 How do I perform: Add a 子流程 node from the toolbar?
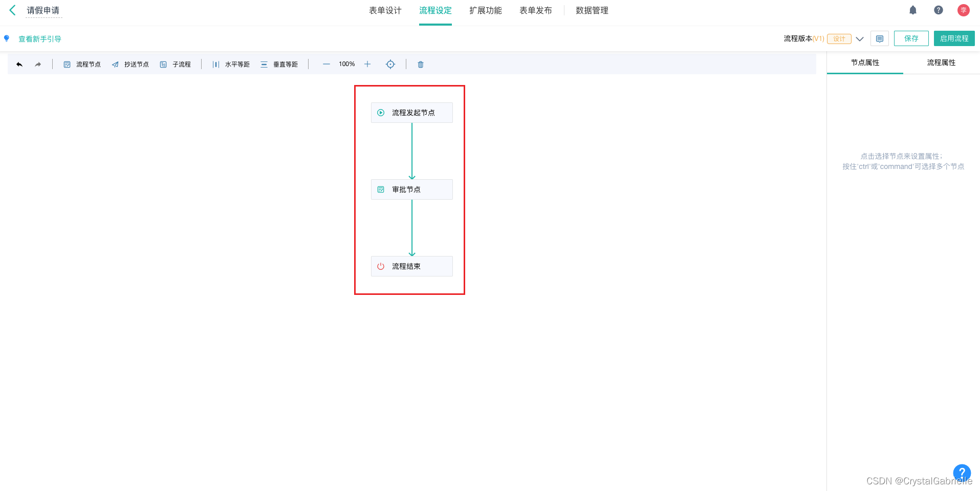[x=175, y=65]
